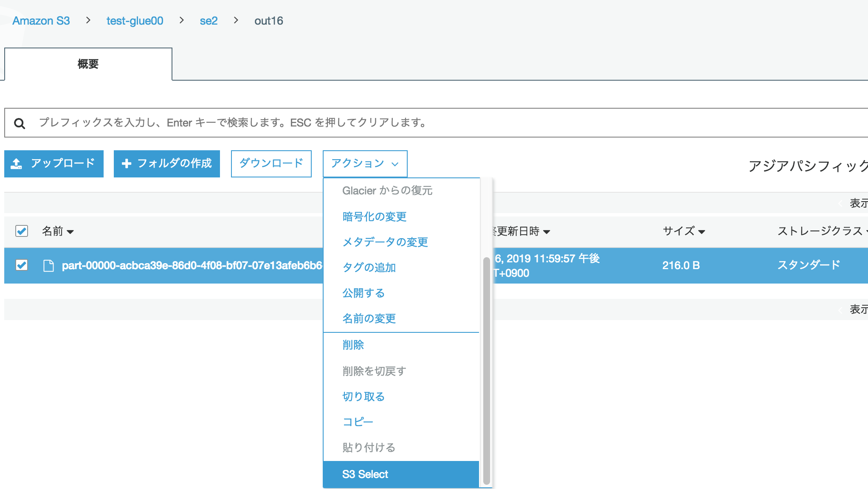868x489 pixels.
Task: Open the part-00000-acbca39e object link
Action: coord(192,266)
